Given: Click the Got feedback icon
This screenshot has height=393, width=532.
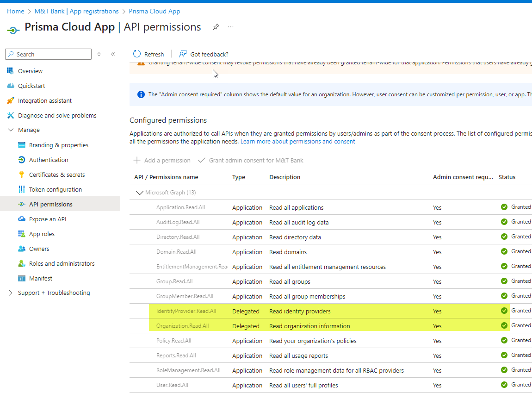Looking at the screenshot, I should click(183, 54).
